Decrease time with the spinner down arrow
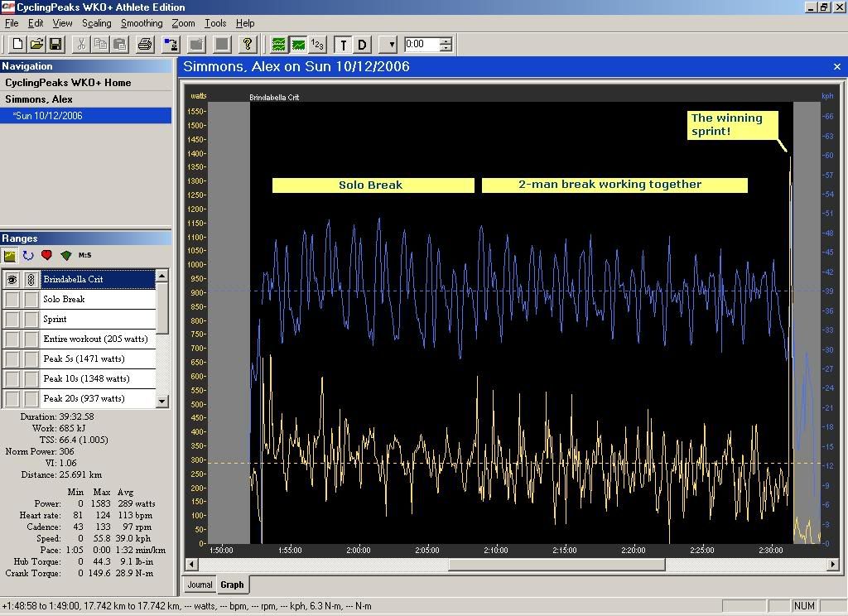848x616 pixels. (446, 48)
